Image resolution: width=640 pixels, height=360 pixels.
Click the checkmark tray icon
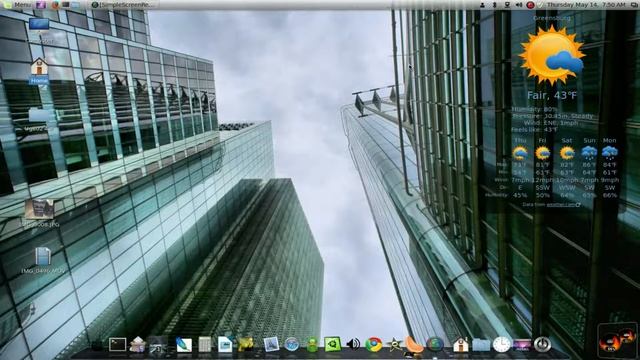tap(541, 5)
